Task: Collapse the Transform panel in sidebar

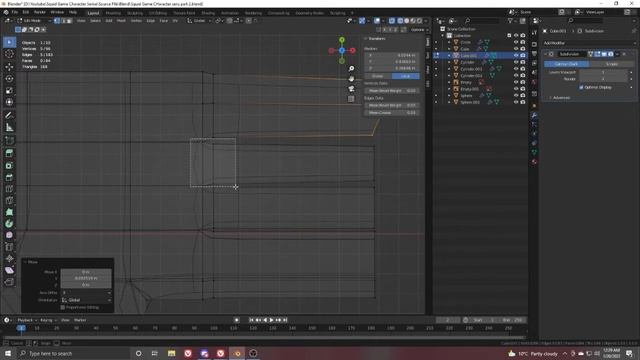Action: [x=376, y=38]
